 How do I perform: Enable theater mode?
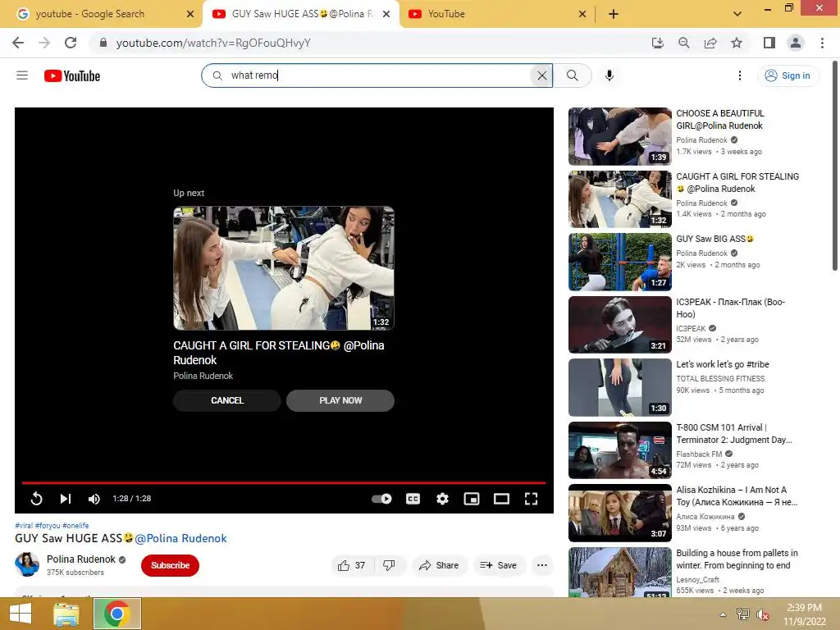click(x=501, y=499)
